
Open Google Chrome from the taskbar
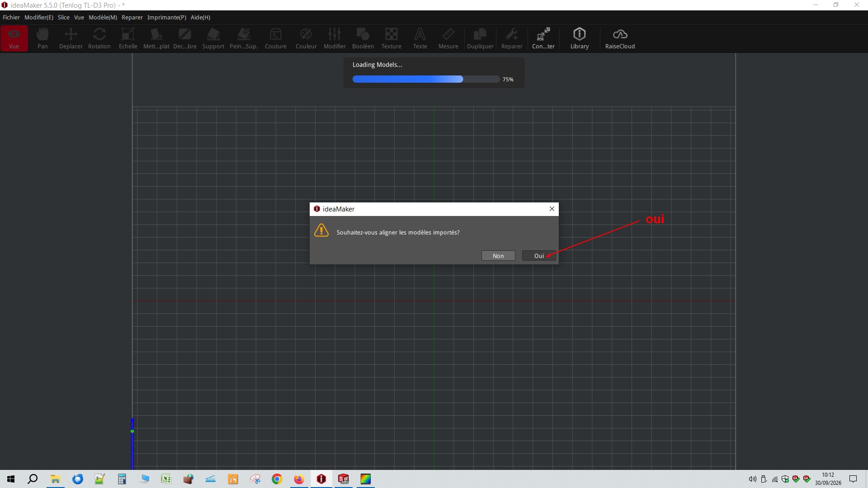click(277, 479)
